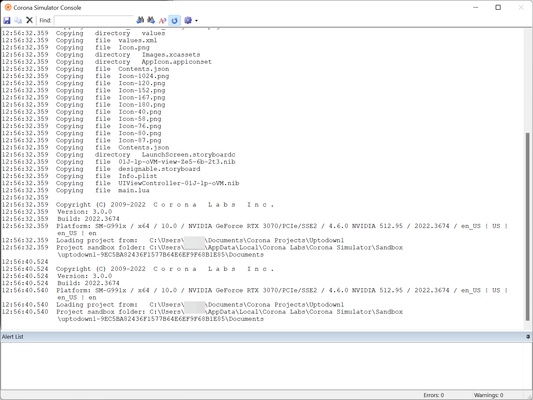
Task: Click the Warnings: 0 status indicator
Action: coord(488,395)
